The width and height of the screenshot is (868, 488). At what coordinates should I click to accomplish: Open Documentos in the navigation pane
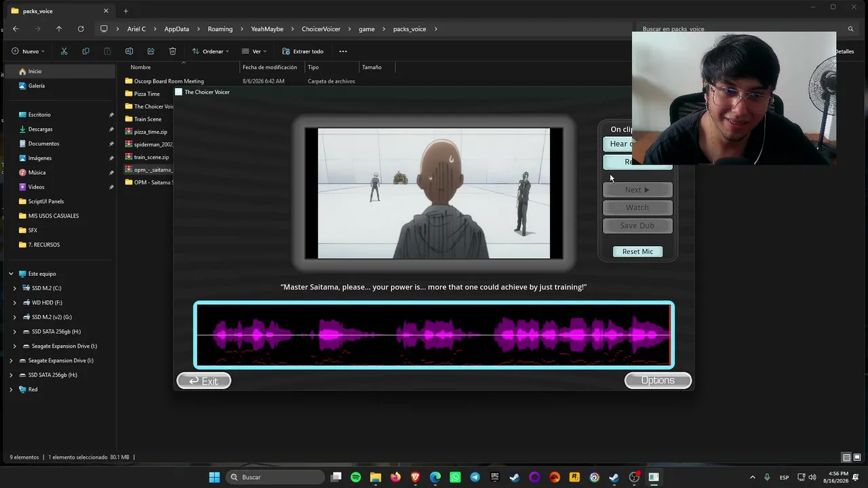(x=43, y=144)
